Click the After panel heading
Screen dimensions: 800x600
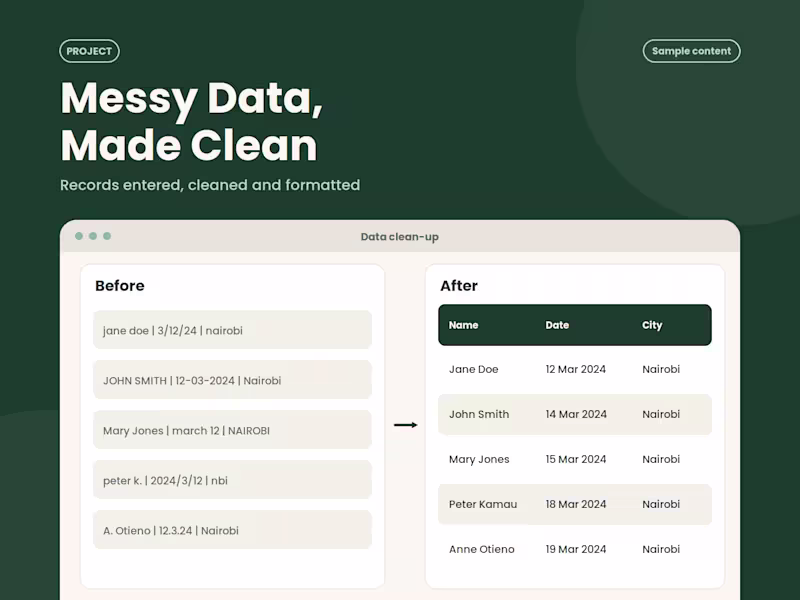pos(459,285)
